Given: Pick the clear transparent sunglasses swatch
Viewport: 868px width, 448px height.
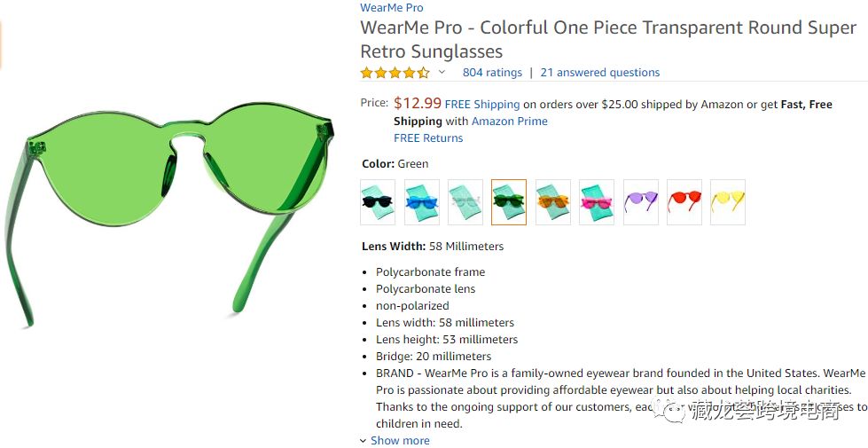Looking at the screenshot, I should point(465,202).
